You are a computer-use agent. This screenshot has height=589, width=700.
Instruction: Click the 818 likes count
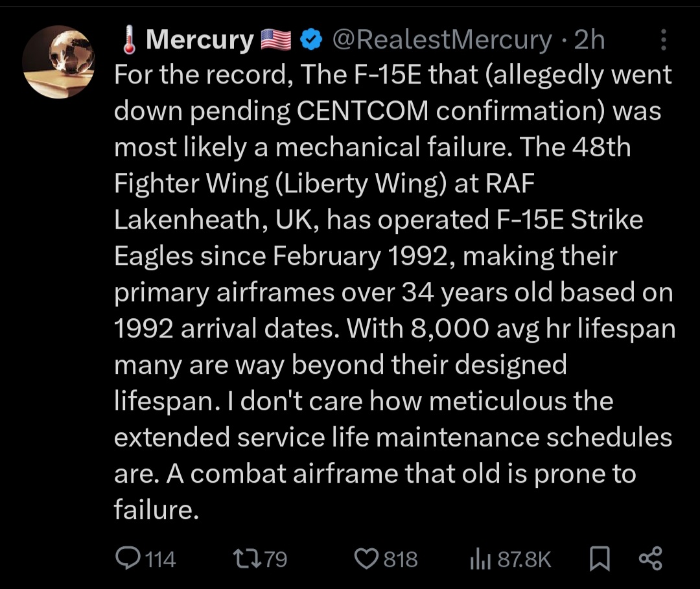click(x=401, y=559)
